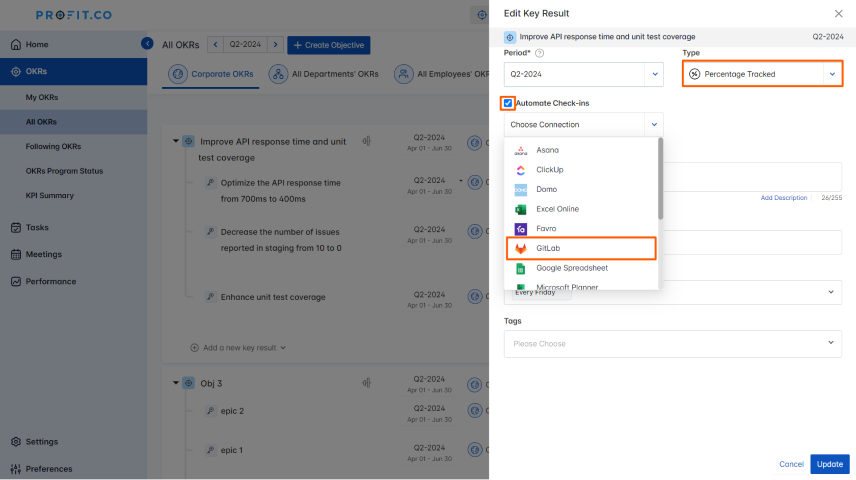The image size is (856, 480).
Task: Click the alignment icon beside Obj 3
Action: coord(367,383)
